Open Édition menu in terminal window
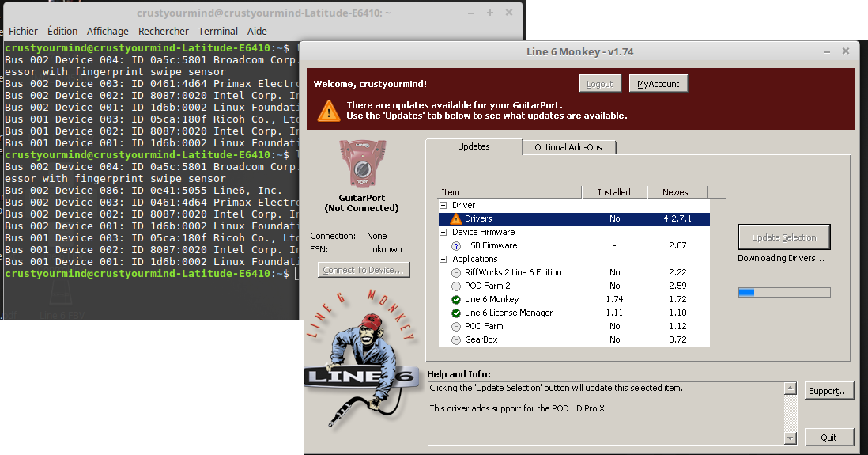This screenshot has width=868, height=455. tap(62, 32)
